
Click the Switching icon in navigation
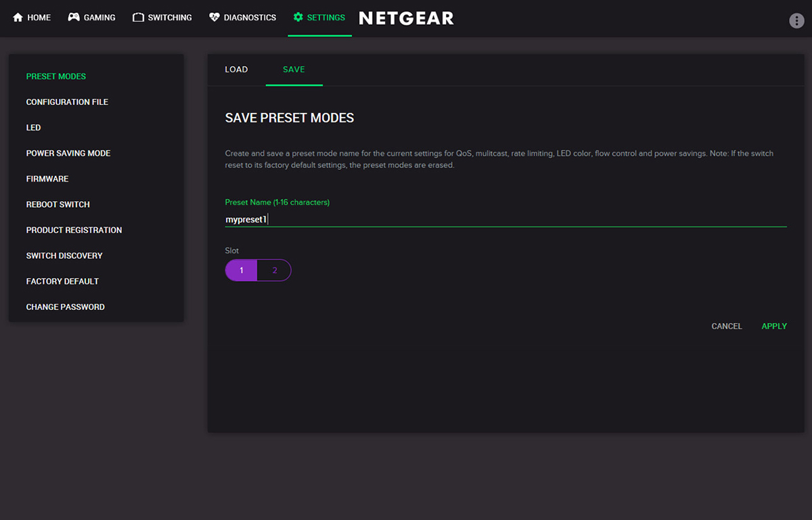pos(138,18)
